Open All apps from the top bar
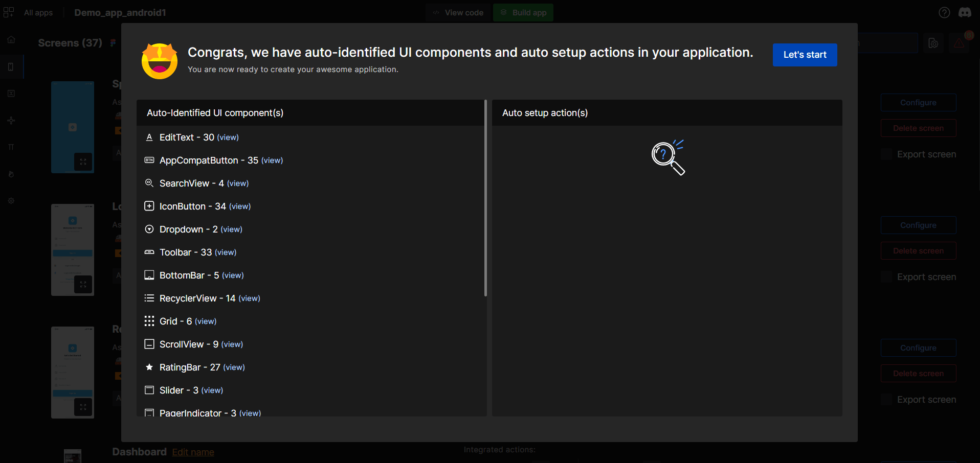Viewport: 980px width, 463px height. pos(38,12)
